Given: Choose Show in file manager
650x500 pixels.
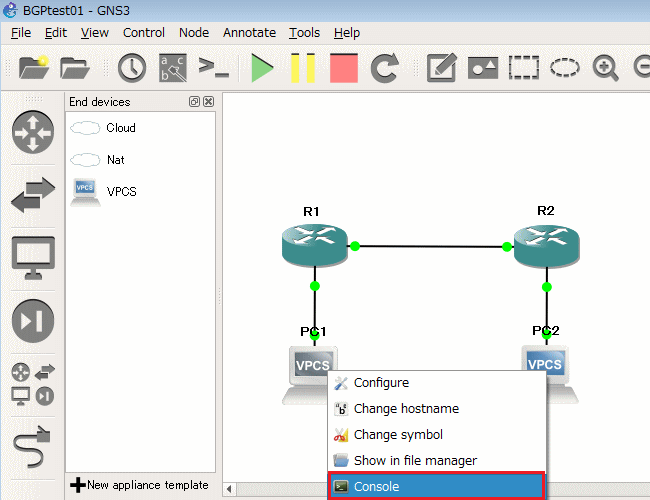Looking at the screenshot, I should (437, 461).
